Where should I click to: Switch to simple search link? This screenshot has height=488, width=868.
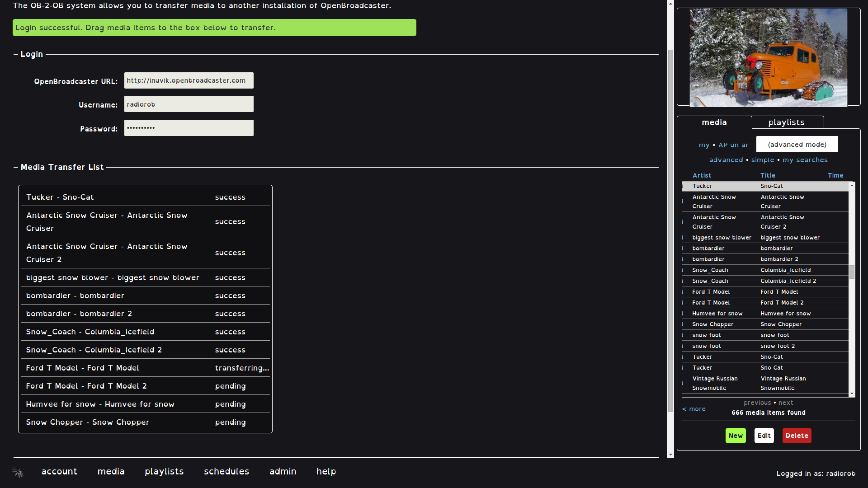click(x=763, y=160)
